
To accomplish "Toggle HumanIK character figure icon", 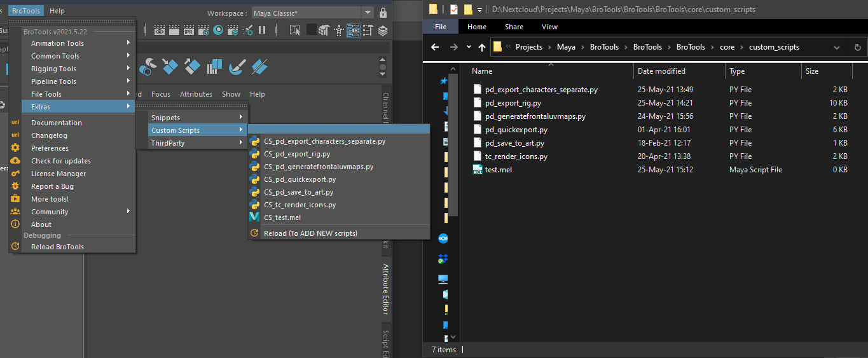I will tap(338, 30).
